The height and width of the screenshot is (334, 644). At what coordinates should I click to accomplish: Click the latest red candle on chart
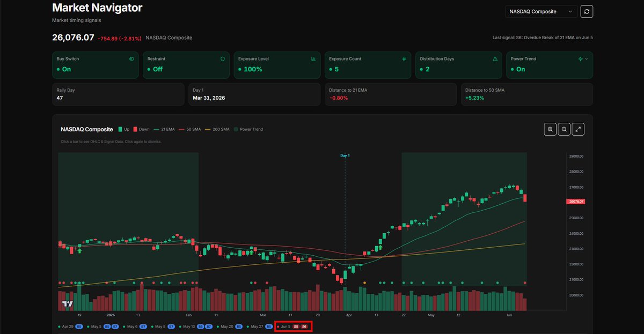point(524,198)
